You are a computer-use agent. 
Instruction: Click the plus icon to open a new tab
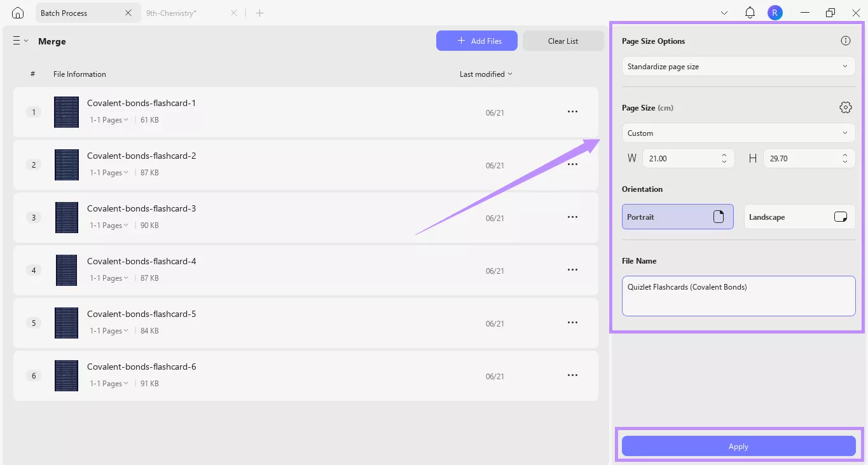point(259,12)
